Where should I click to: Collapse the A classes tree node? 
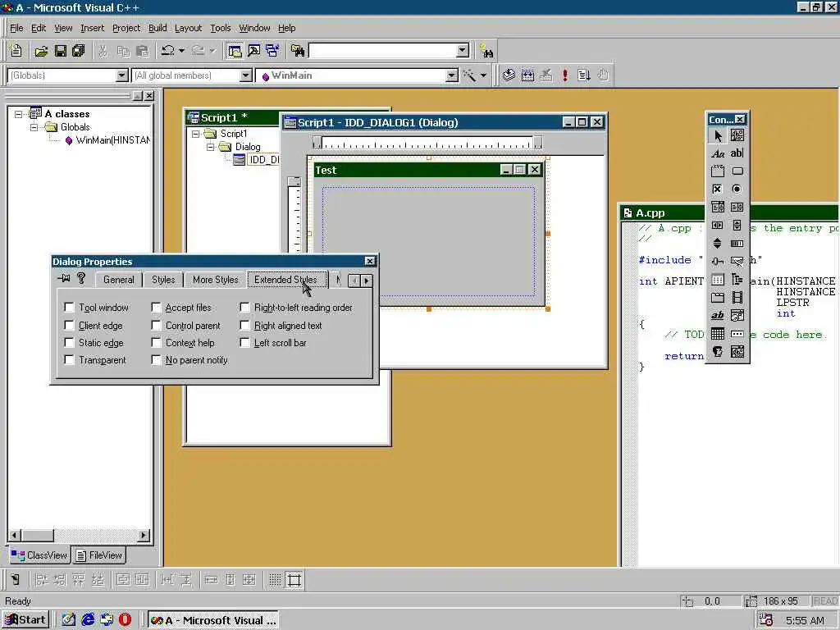click(19, 114)
